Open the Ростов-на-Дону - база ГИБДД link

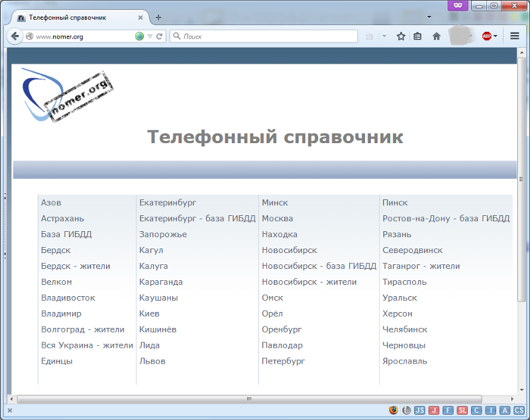(446, 219)
